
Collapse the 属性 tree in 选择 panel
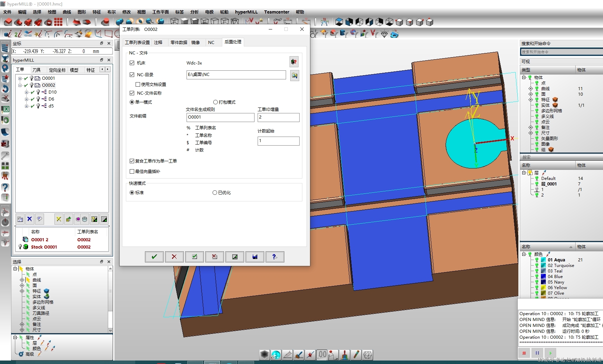[x=15, y=337]
